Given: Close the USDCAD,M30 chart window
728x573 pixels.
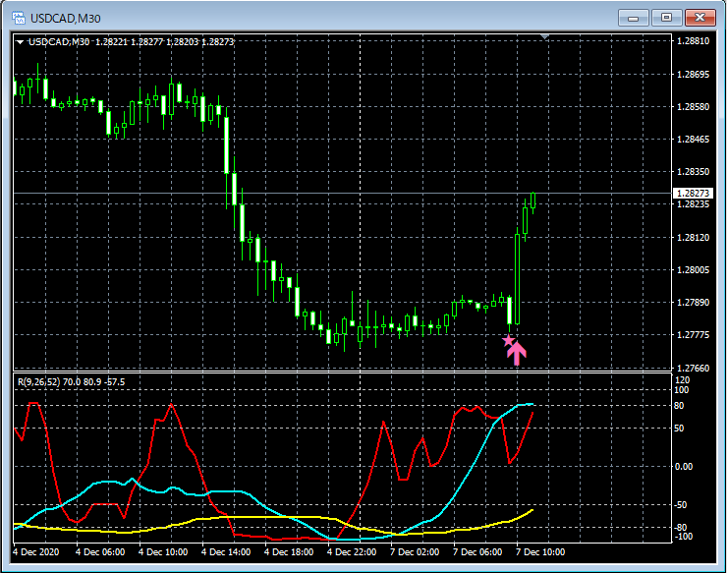Looking at the screenshot, I should [700, 18].
